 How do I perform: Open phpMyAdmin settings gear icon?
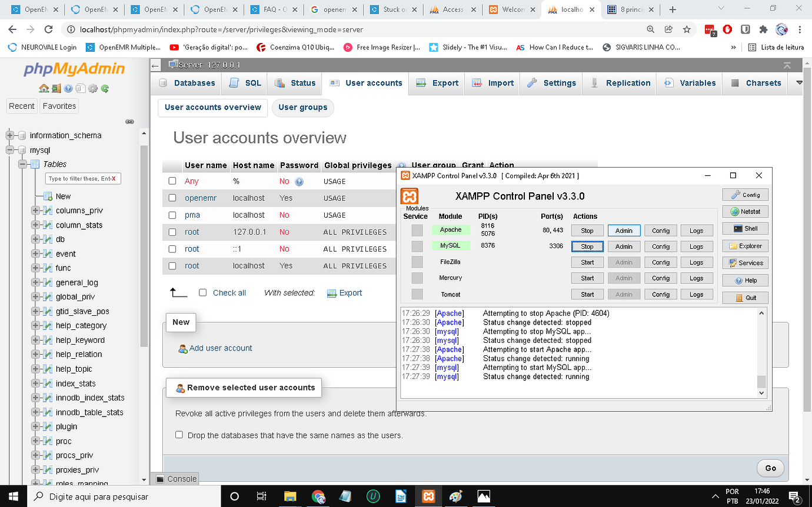pos(92,88)
